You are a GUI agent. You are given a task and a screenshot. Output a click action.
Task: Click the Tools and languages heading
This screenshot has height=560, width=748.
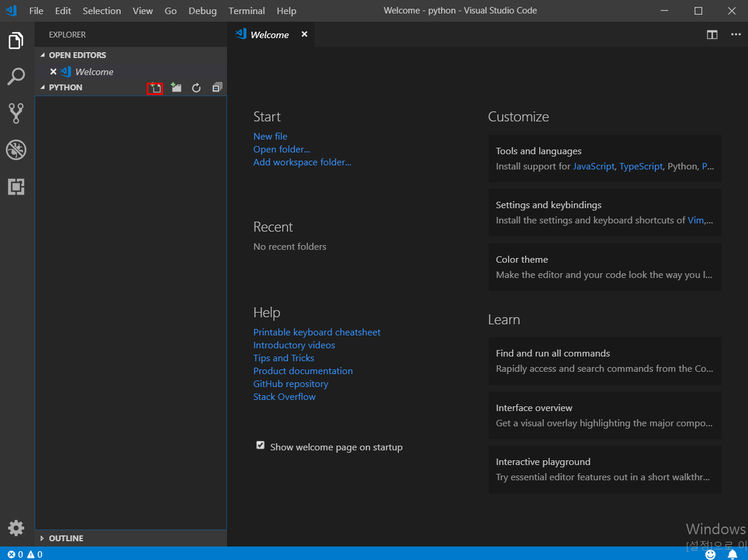[x=539, y=151]
